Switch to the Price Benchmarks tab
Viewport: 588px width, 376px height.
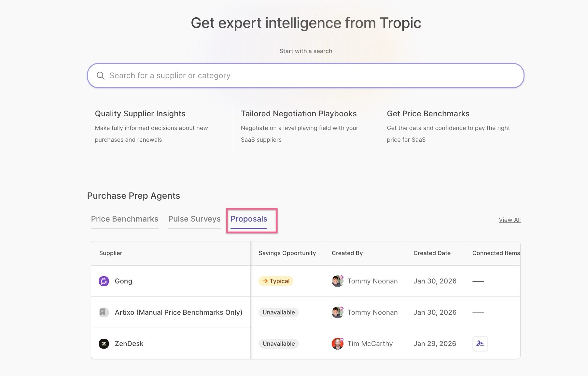[124, 219]
